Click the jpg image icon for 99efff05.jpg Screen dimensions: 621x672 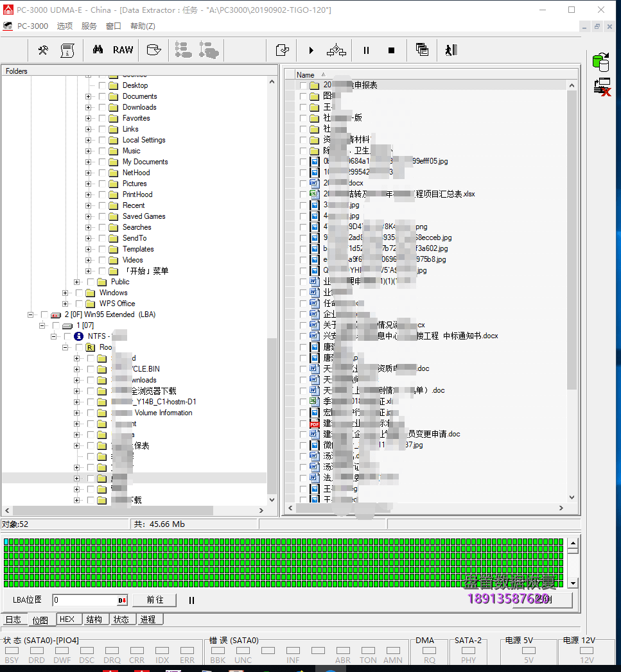click(315, 162)
